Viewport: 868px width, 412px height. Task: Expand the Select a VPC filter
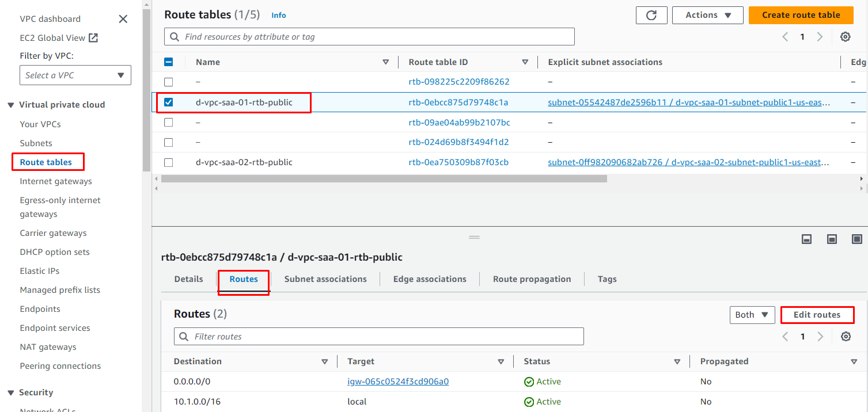click(75, 75)
